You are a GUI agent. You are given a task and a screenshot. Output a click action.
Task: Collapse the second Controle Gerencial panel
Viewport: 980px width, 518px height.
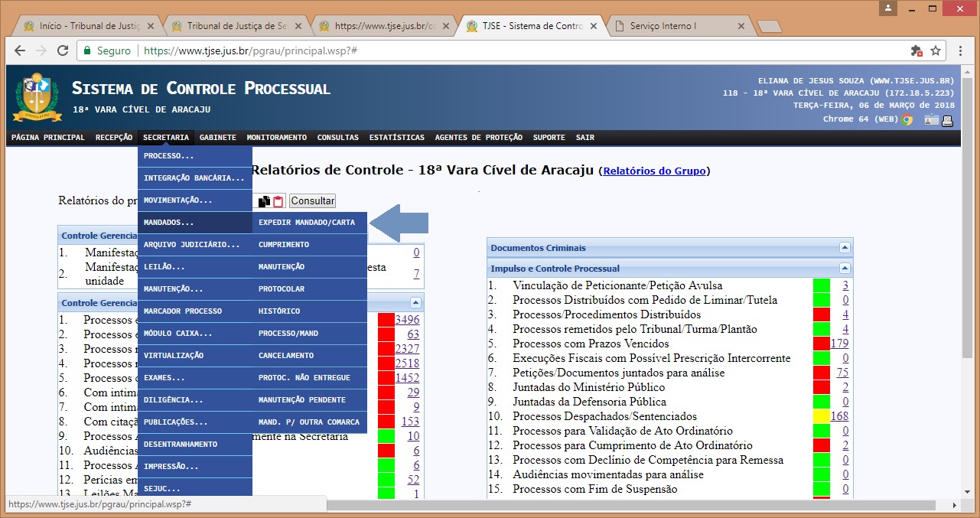point(415,302)
